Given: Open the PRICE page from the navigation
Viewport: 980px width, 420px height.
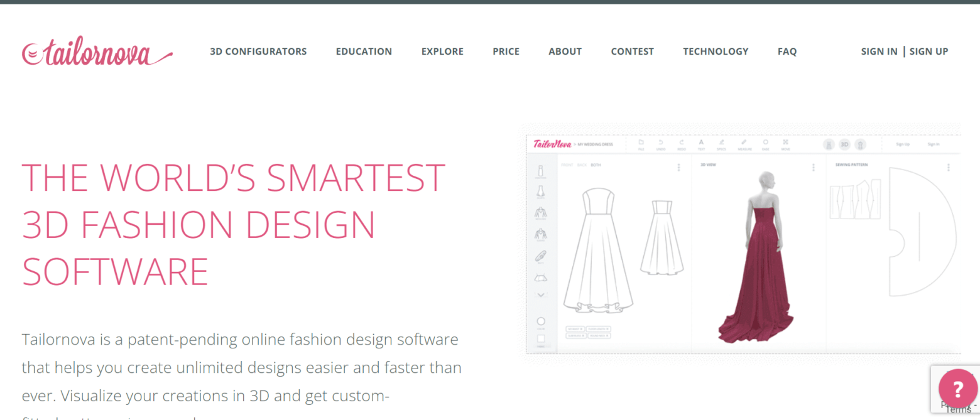Looking at the screenshot, I should click(506, 51).
